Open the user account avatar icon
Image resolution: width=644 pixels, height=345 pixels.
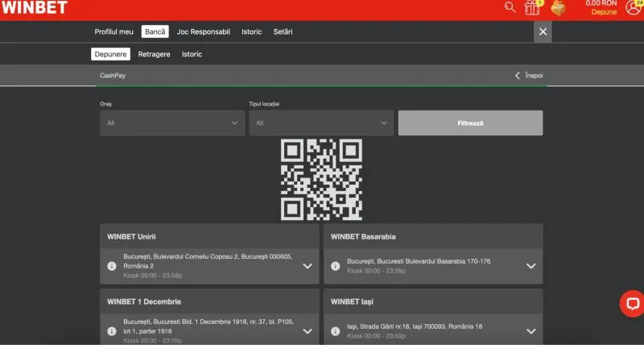pos(634,7)
